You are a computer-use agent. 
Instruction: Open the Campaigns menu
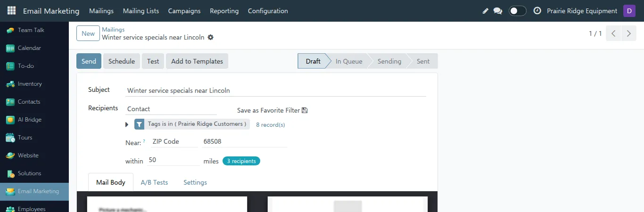point(184,11)
